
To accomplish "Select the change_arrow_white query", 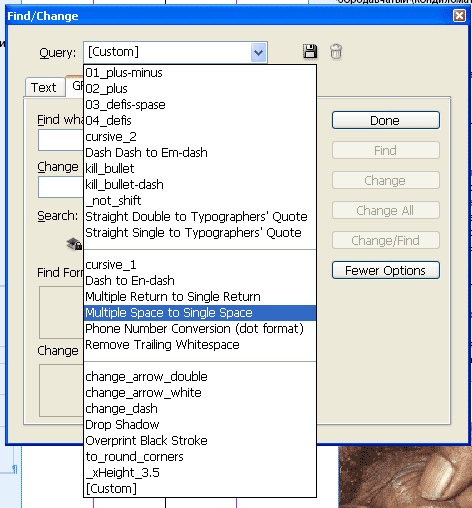I will pos(200,393).
